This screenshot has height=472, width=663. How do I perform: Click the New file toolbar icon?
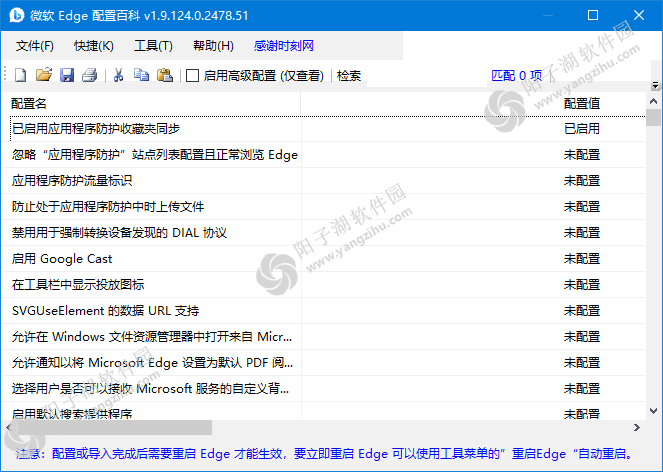tap(20, 75)
